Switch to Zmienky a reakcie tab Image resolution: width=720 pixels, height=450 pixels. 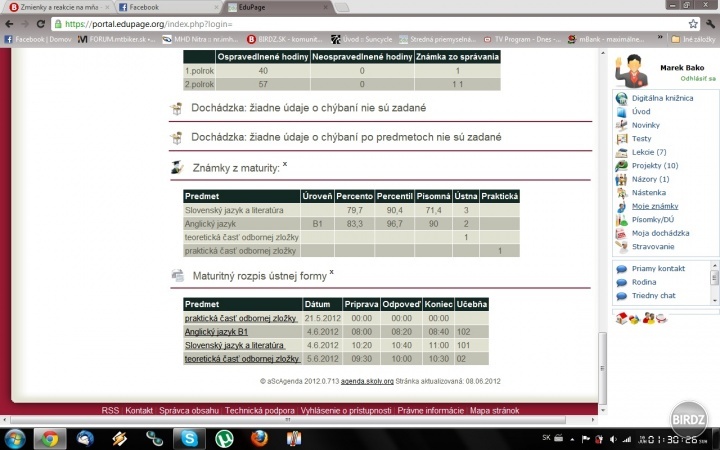coord(58,7)
